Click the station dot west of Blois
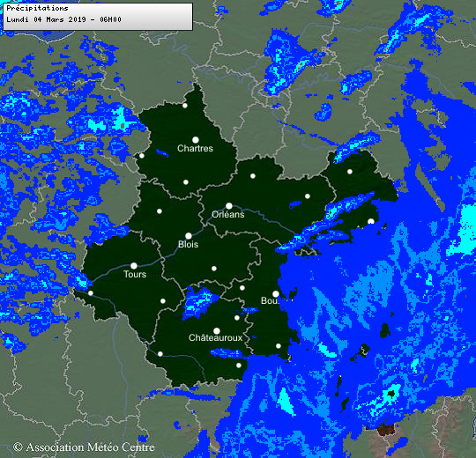476x458 pixels. [160, 211]
